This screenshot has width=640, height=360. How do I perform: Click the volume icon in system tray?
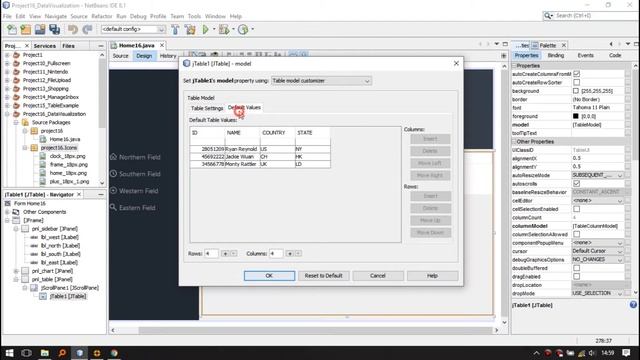pyautogui.click(x=592, y=353)
